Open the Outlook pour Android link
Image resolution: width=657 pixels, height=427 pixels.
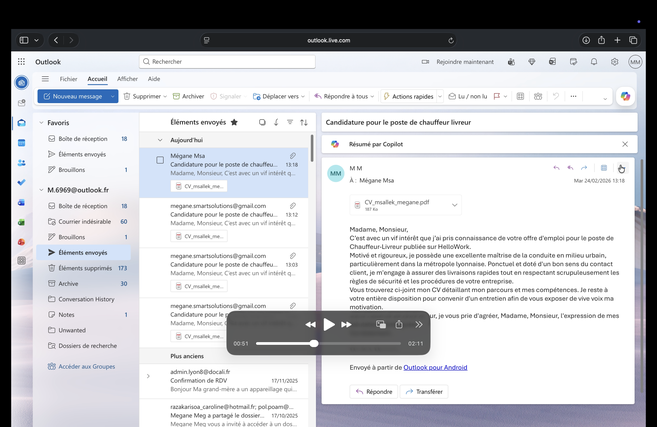[x=434, y=368]
